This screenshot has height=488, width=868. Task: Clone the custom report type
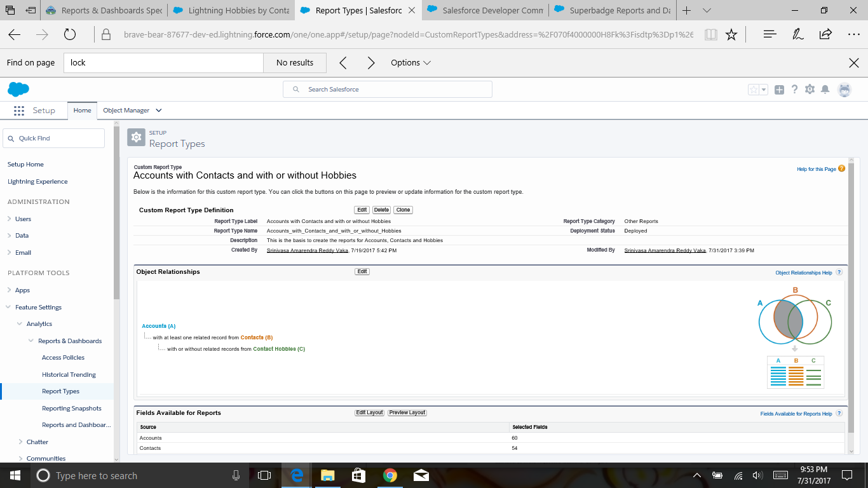click(403, 210)
